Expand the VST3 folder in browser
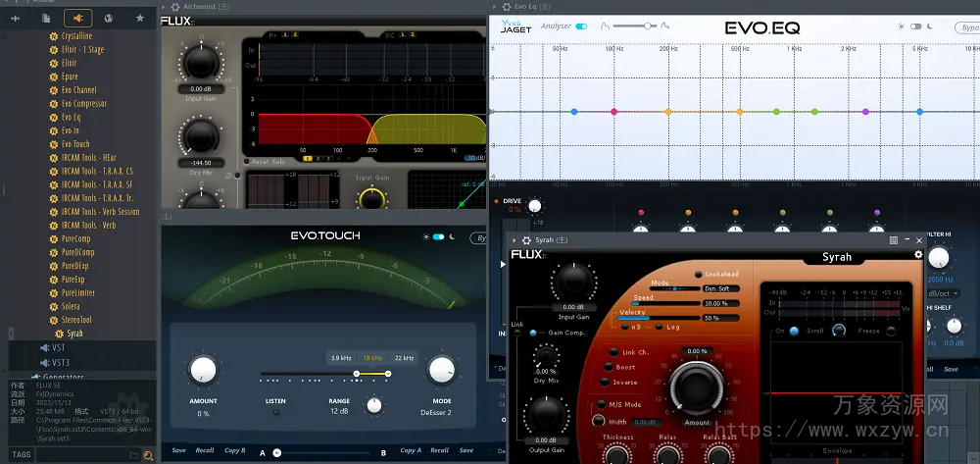 pyautogui.click(x=59, y=362)
